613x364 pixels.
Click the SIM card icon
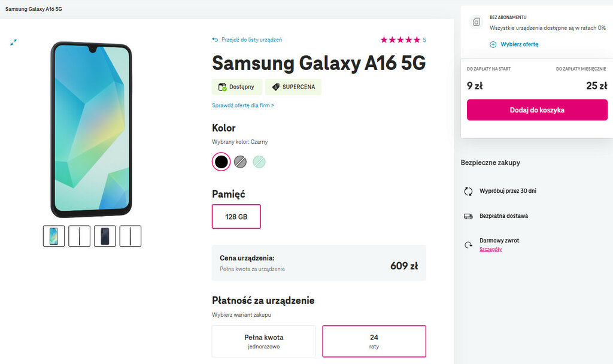click(x=477, y=22)
